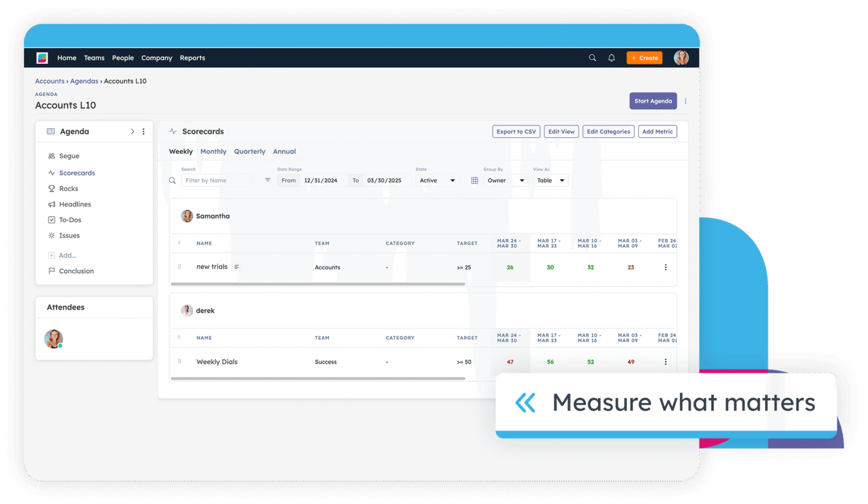Expand the State dropdown showing Active
Image resolution: width=868 pixels, height=504 pixels.
pyautogui.click(x=437, y=180)
